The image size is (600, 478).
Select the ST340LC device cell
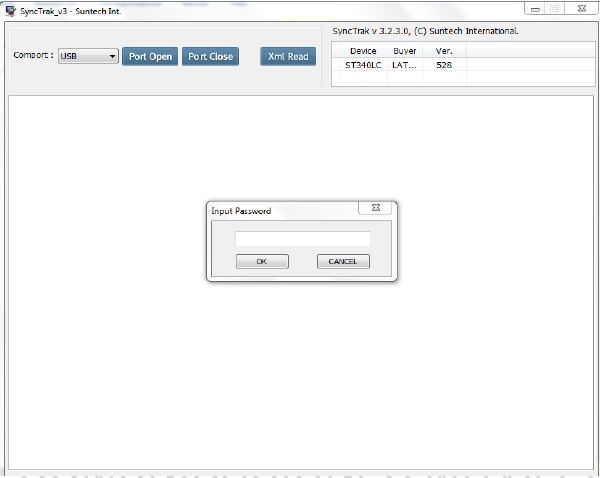[363, 64]
